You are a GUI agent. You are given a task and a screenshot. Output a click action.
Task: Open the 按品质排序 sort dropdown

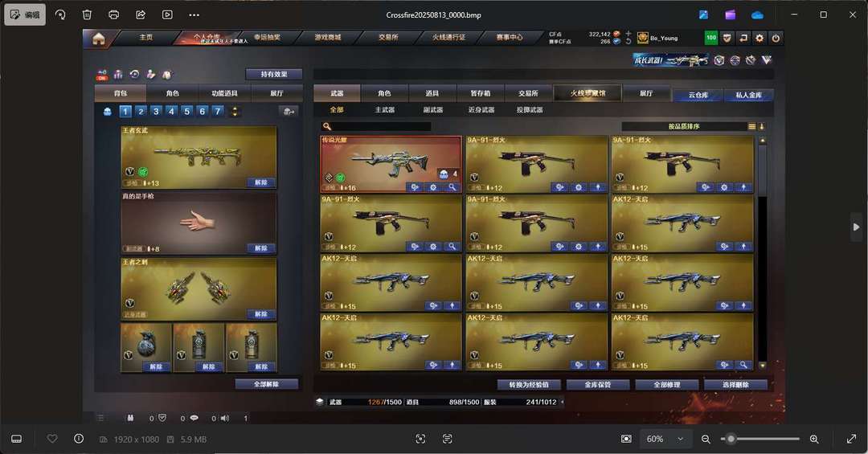coord(684,126)
